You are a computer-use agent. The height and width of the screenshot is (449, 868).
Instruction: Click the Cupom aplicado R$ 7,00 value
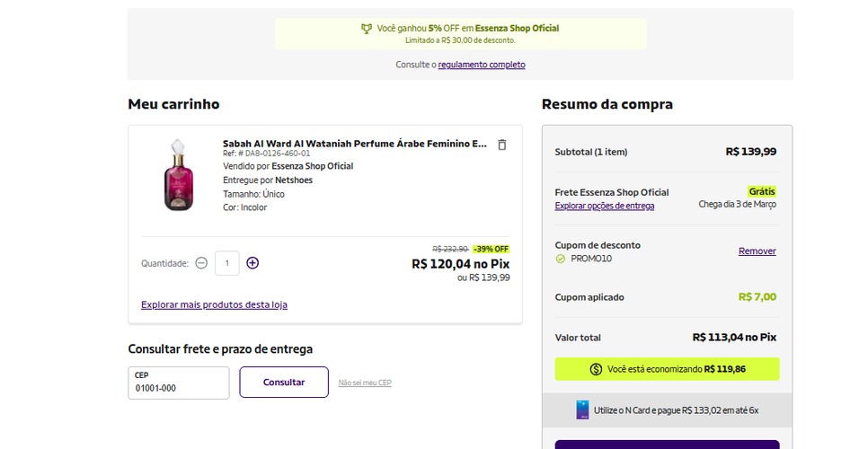click(x=757, y=297)
